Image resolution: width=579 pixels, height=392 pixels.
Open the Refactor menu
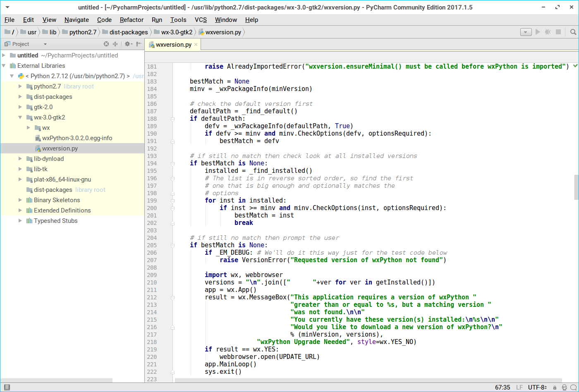132,20
